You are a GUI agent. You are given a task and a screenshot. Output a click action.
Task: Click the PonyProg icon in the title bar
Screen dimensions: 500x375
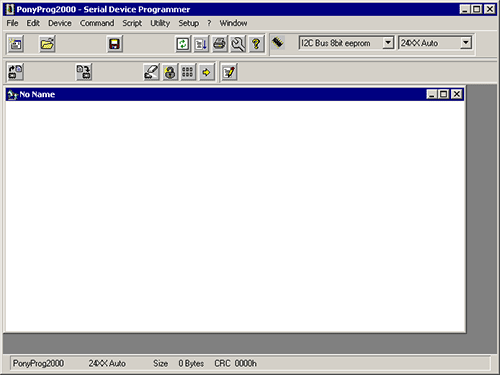tap(10, 9)
